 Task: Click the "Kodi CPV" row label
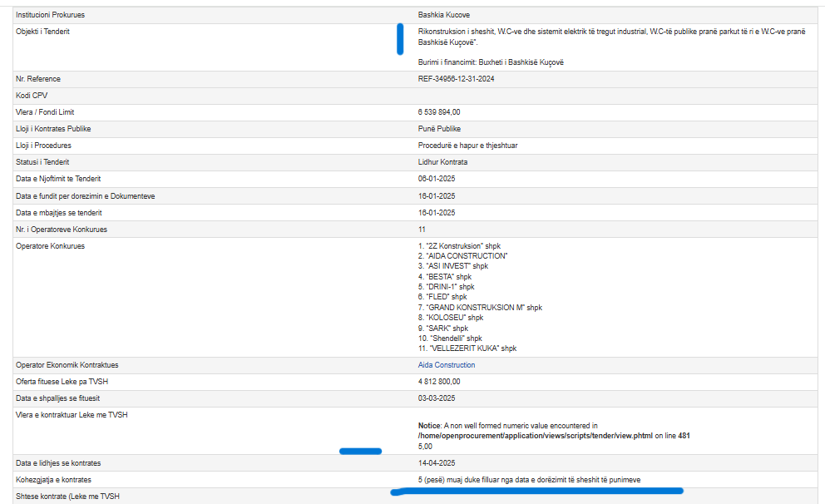point(32,96)
